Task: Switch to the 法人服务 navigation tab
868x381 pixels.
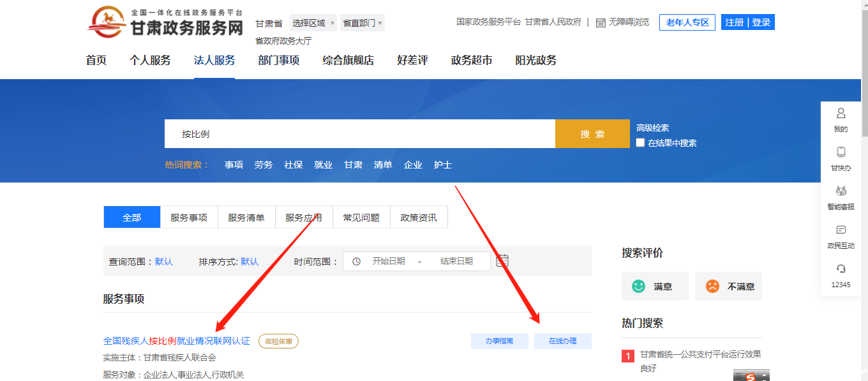Action: tap(214, 61)
